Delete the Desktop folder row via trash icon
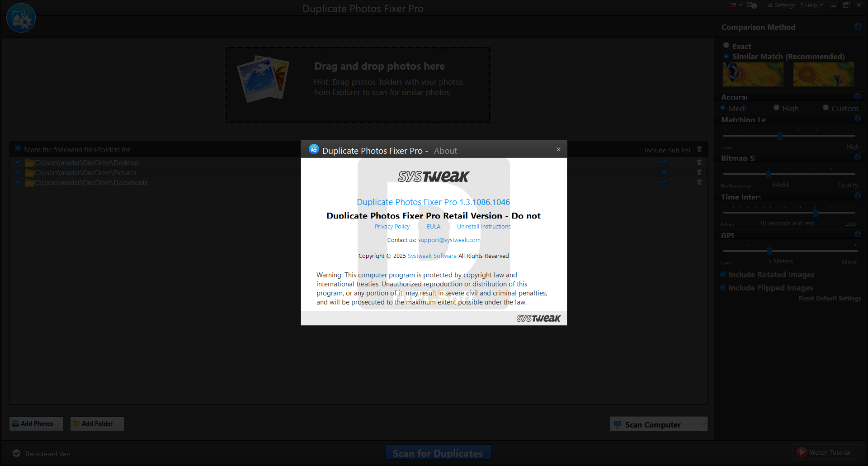 tap(699, 162)
